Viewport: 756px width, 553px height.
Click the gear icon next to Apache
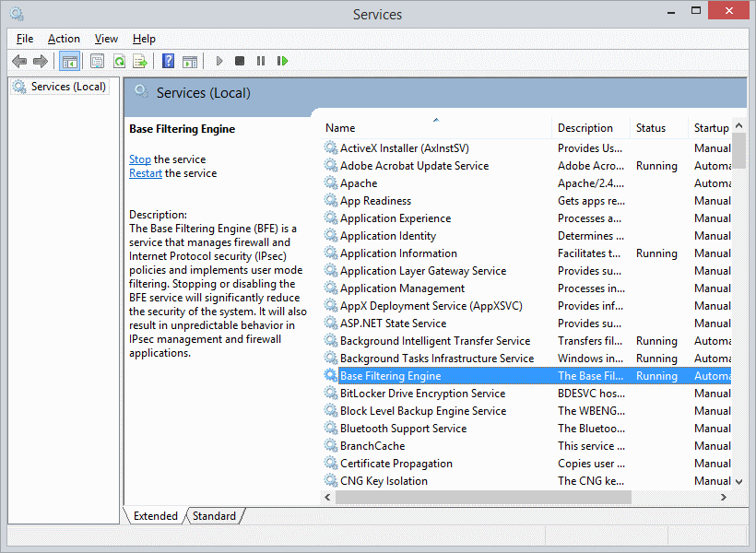(330, 182)
